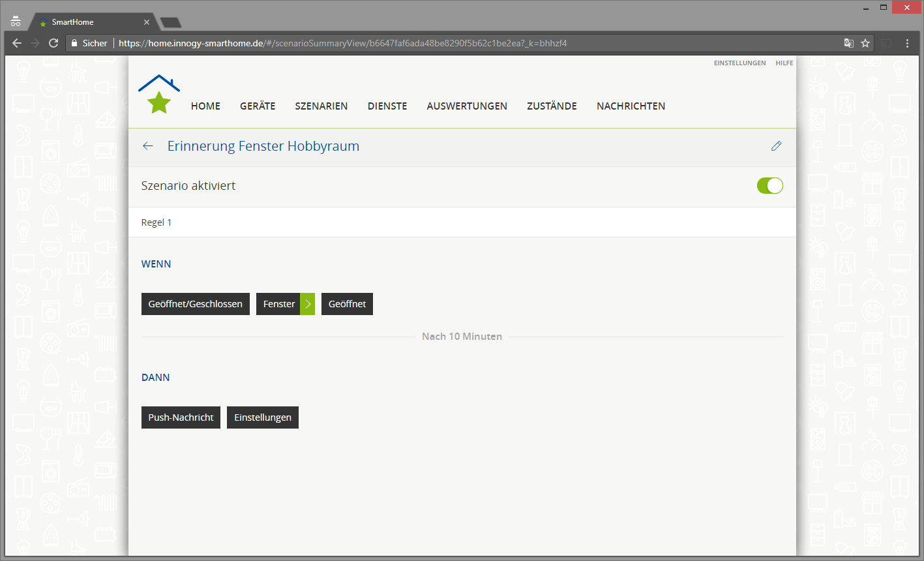This screenshot has height=561, width=924.
Task: Disable the Szenario aktiviert toggle
Action: tap(769, 186)
